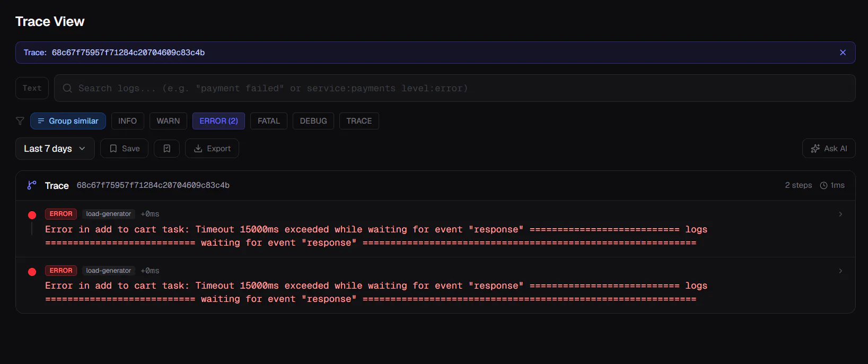The height and width of the screenshot is (364, 868).
Task: Click the second error message text
Action: [376, 292]
